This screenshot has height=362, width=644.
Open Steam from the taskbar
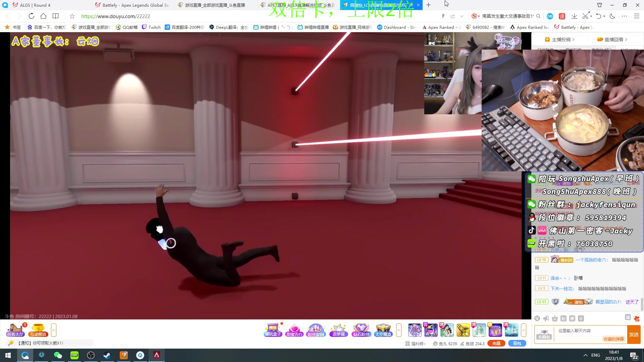click(x=107, y=355)
